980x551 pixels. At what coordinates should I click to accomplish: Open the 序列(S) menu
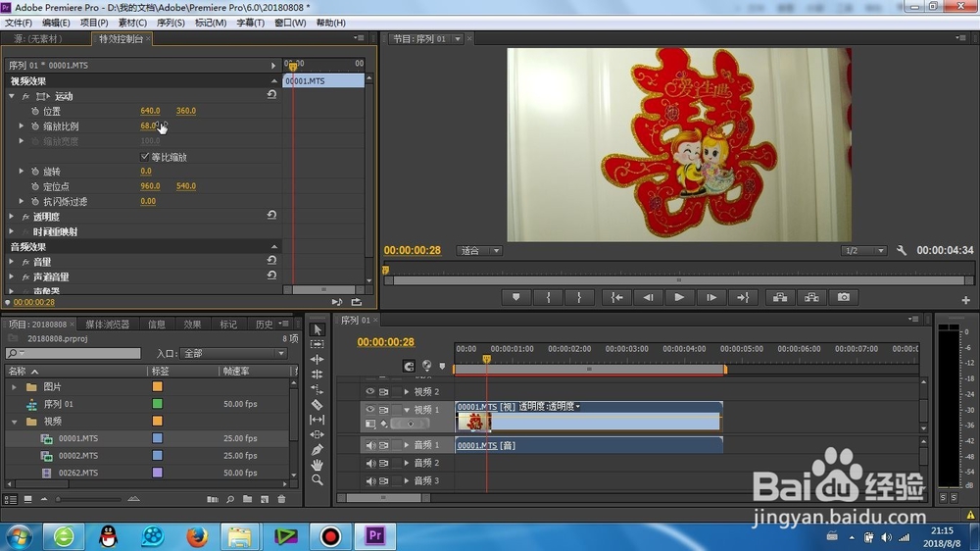click(x=171, y=23)
